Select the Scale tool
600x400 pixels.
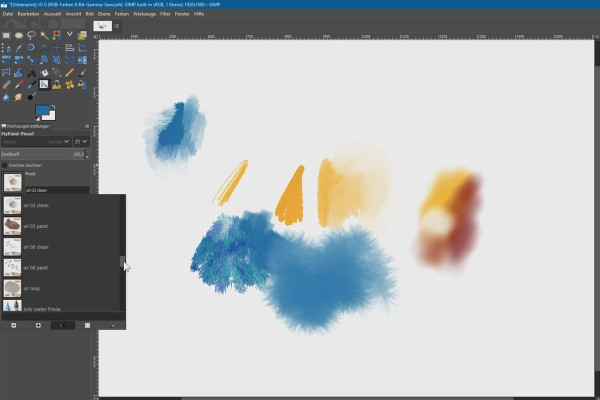(x=31, y=60)
